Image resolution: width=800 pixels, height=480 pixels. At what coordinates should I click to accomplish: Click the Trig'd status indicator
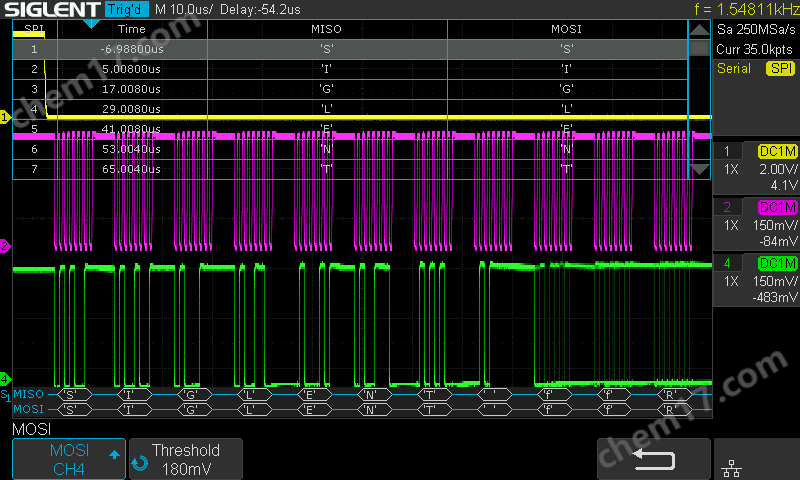point(127,9)
